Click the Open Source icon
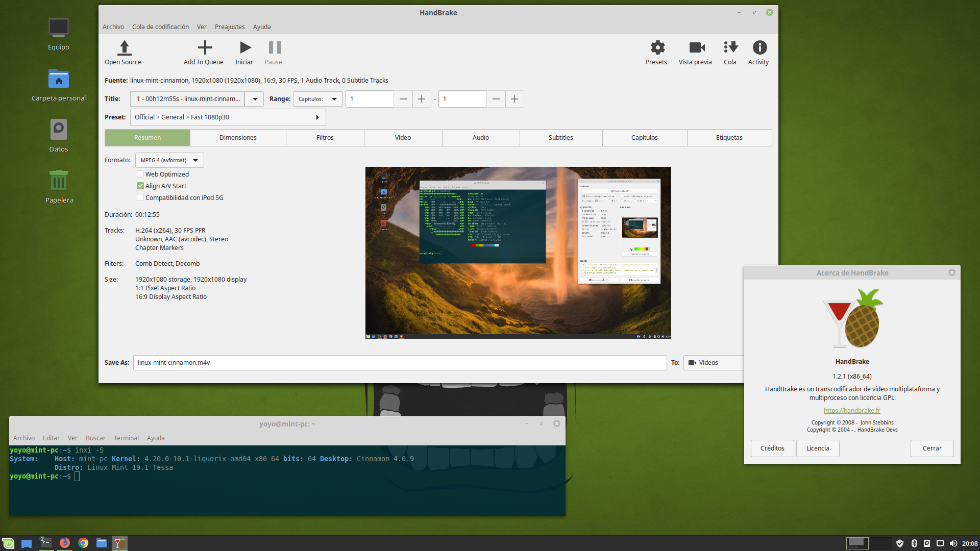The height and width of the screenshot is (551, 980). click(x=124, y=48)
